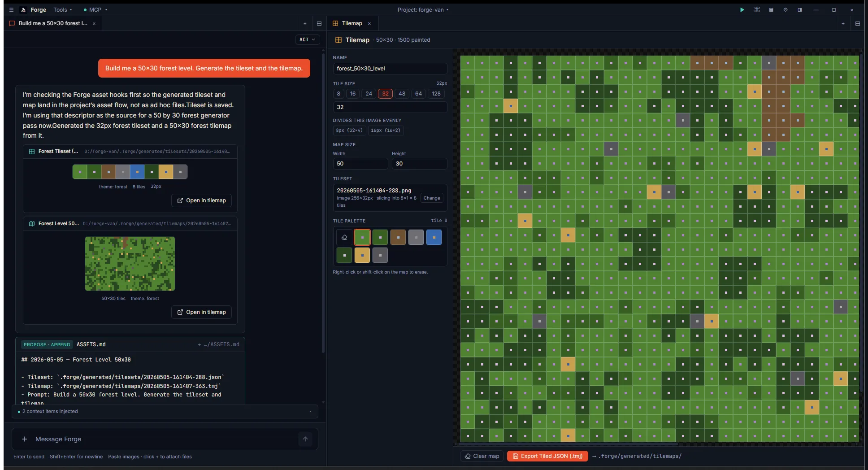The height and width of the screenshot is (470, 868).
Task: Click the Forest Tileset strip preview
Action: (x=130, y=172)
